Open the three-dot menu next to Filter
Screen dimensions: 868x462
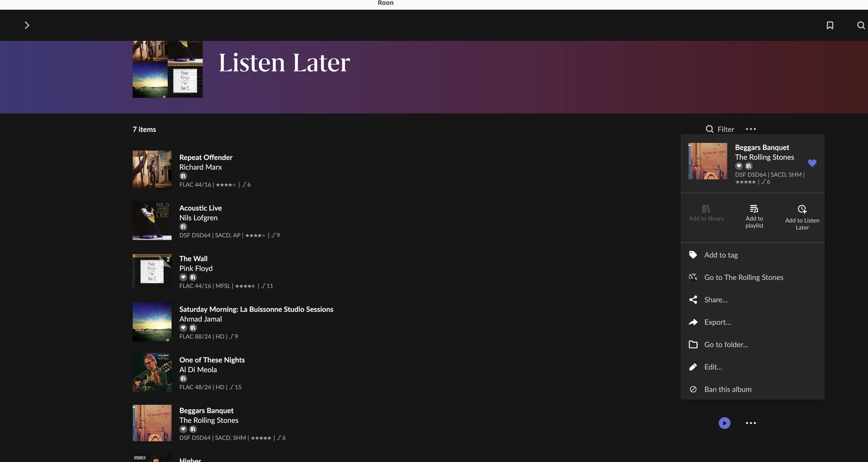(x=750, y=129)
